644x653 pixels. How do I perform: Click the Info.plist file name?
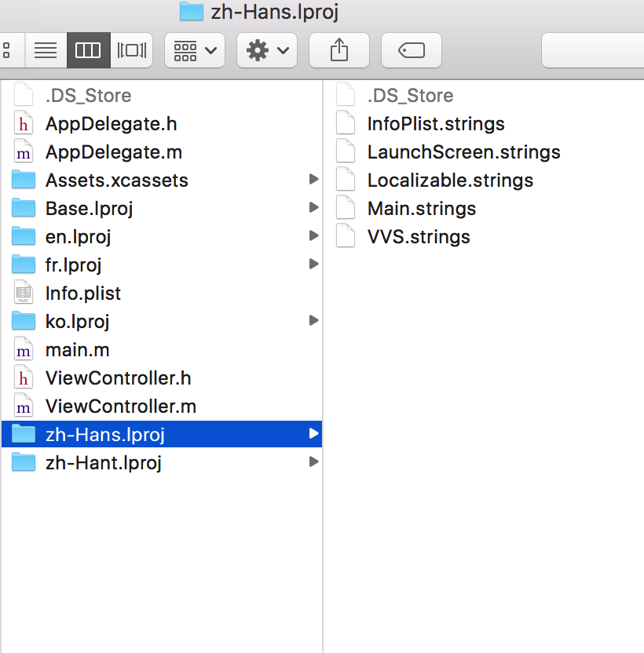pyautogui.click(x=83, y=294)
